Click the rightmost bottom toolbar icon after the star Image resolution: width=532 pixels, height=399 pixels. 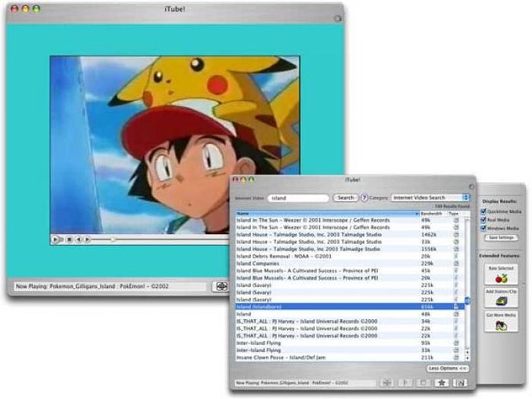[460, 383]
